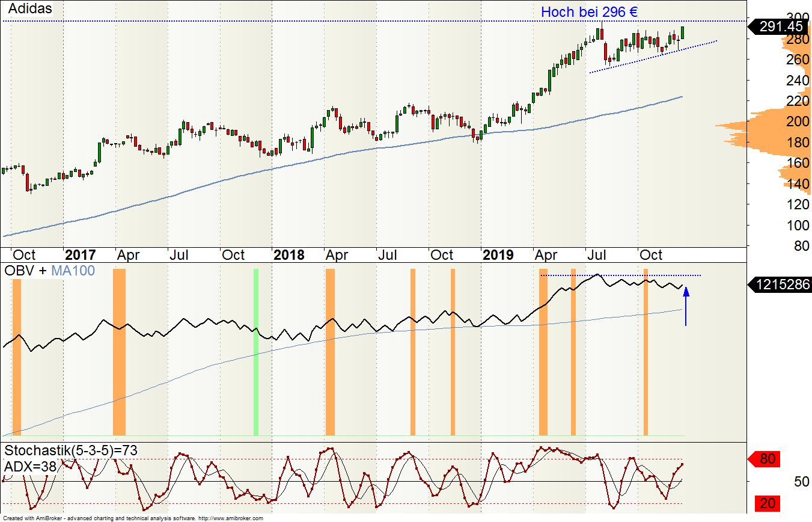Image resolution: width=812 pixels, height=522 pixels.
Task: Click the green highlighted band in OBV panel
Action: pos(256,352)
